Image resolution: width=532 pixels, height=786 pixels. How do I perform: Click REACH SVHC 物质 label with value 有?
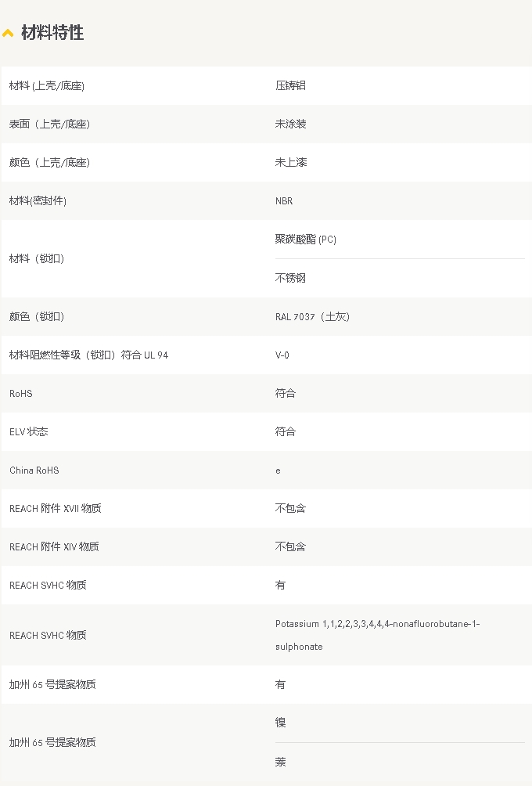48,585
